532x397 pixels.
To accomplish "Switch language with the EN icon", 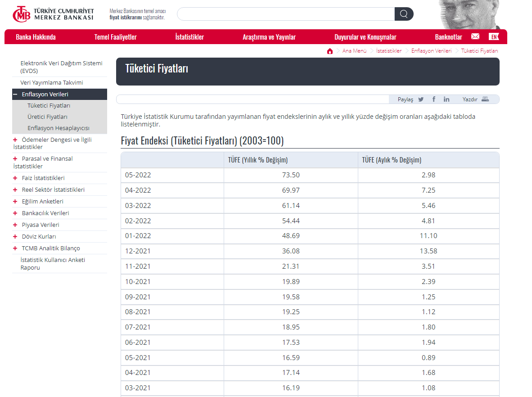I will [x=494, y=37].
